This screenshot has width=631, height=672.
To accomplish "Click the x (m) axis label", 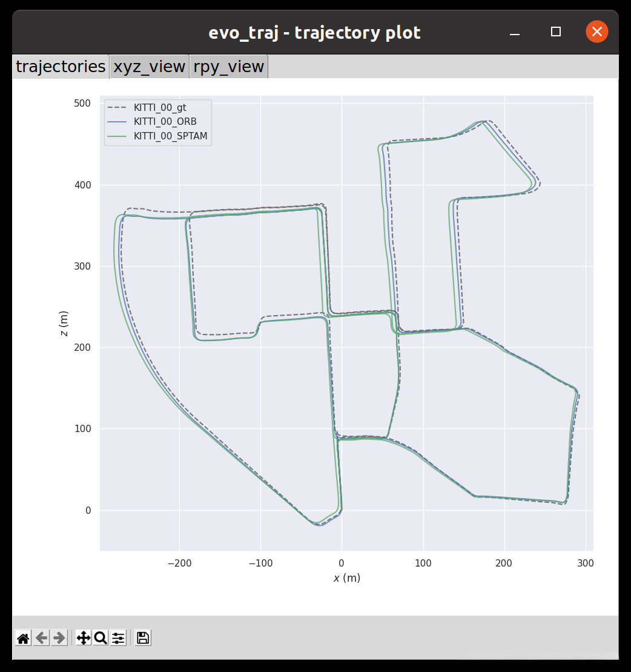I will (347, 578).
